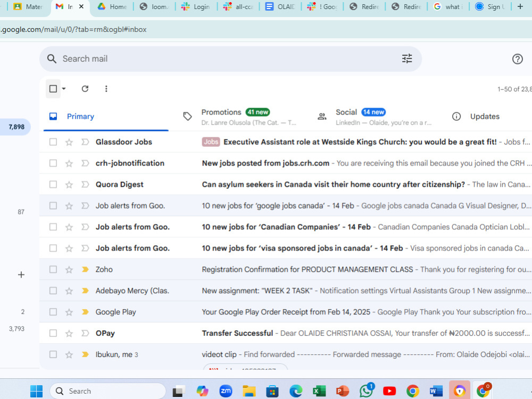
Task: Open the Executive Assistant role email
Action: (360, 142)
